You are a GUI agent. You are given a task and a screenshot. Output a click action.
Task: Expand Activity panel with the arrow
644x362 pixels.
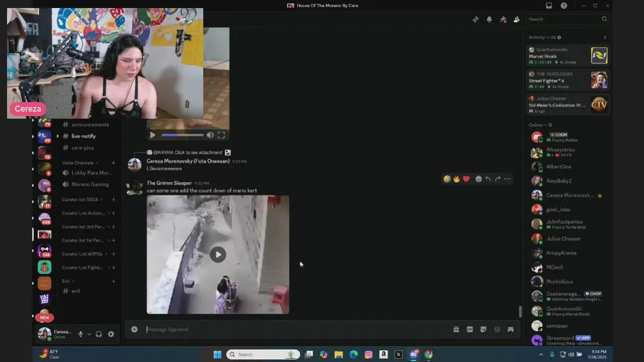[605, 37]
